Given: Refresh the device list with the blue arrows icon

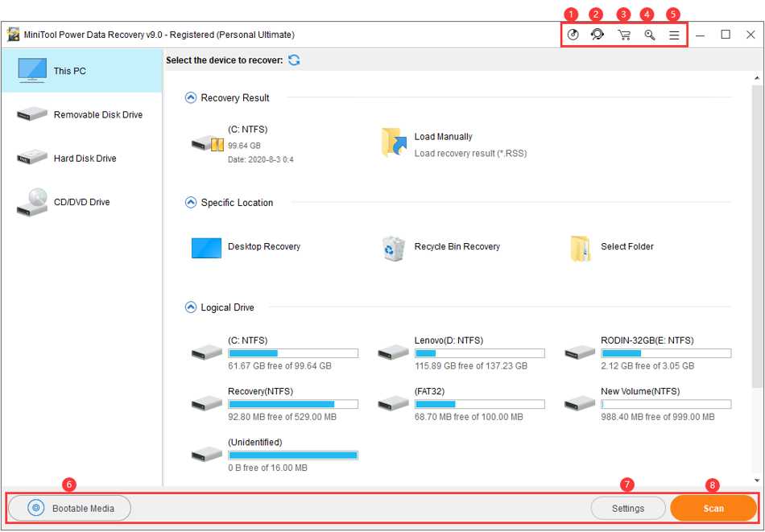Looking at the screenshot, I should click(x=294, y=60).
